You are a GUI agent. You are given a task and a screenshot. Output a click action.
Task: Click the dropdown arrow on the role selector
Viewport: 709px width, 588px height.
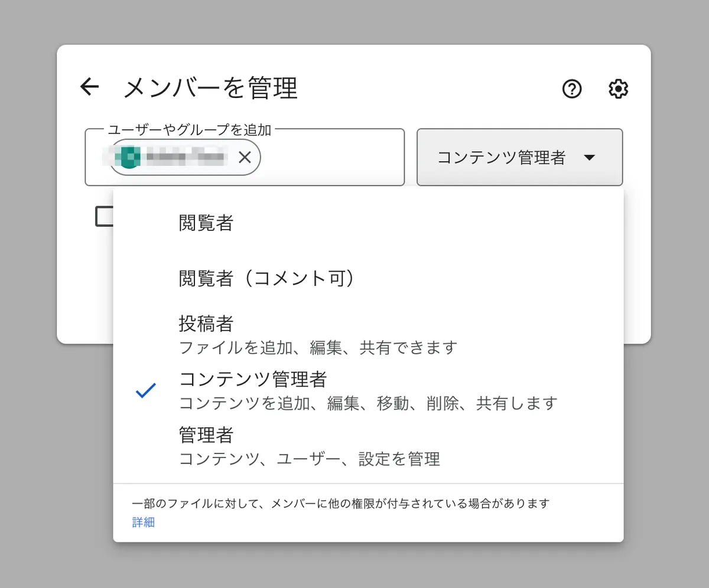point(589,158)
